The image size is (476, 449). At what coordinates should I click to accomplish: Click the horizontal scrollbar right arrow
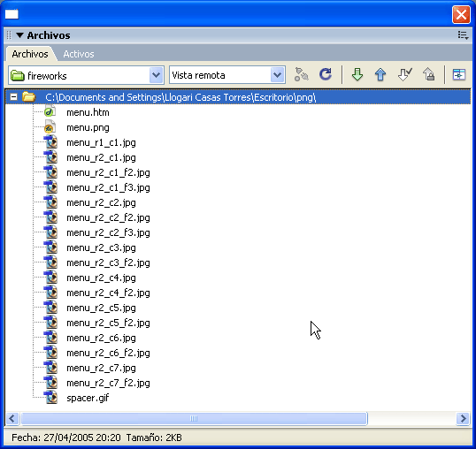coord(463,419)
